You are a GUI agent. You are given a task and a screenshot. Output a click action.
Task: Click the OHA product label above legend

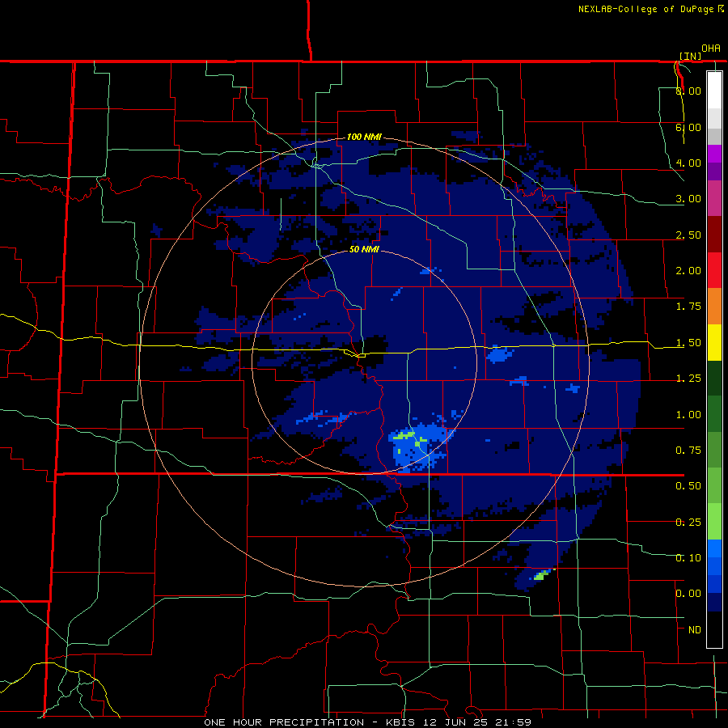point(711,49)
